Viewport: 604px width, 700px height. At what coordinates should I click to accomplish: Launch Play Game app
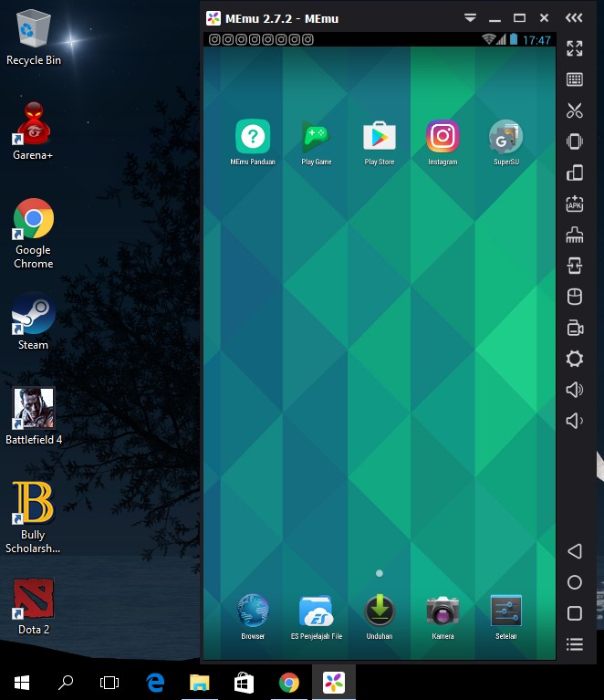pyautogui.click(x=316, y=142)
